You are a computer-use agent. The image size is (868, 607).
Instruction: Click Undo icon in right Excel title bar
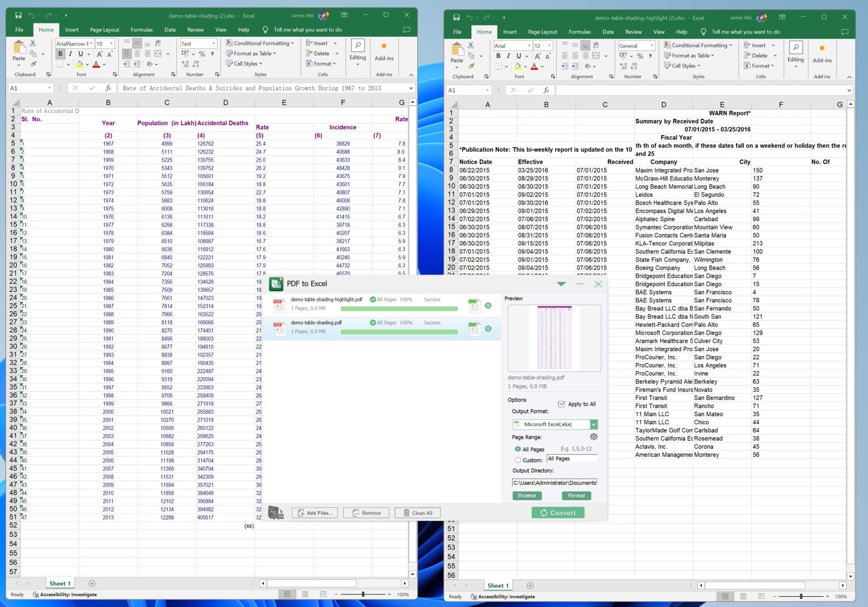tap(470, 17)
